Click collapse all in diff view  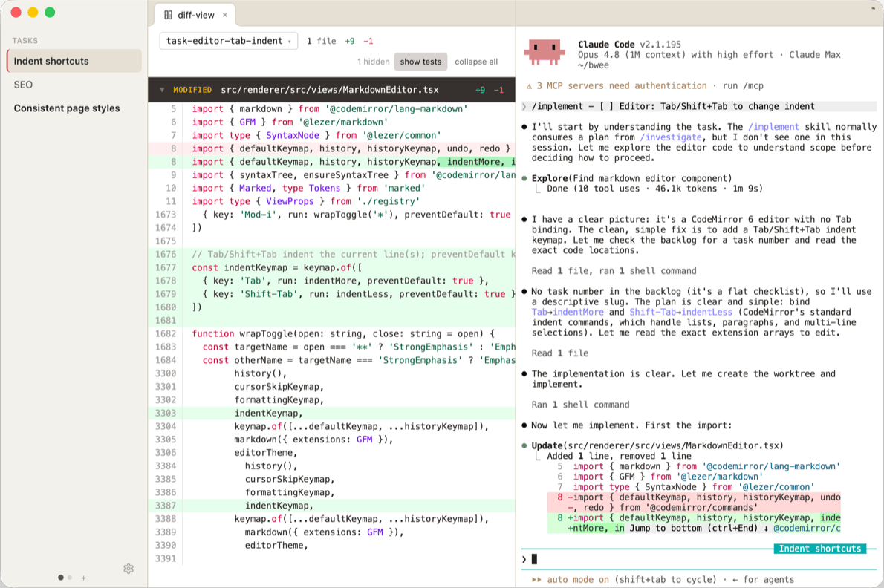click(476, 62)
